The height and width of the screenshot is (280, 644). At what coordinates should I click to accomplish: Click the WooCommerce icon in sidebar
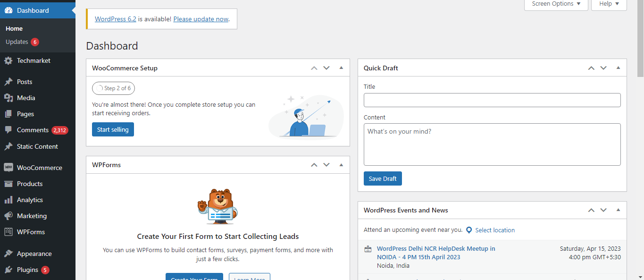pos(8,168)
